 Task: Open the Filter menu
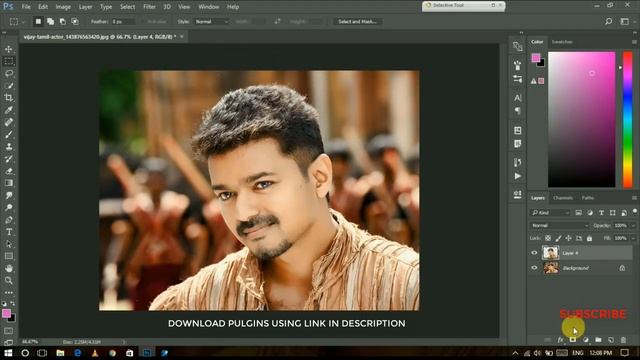(149, 7)
